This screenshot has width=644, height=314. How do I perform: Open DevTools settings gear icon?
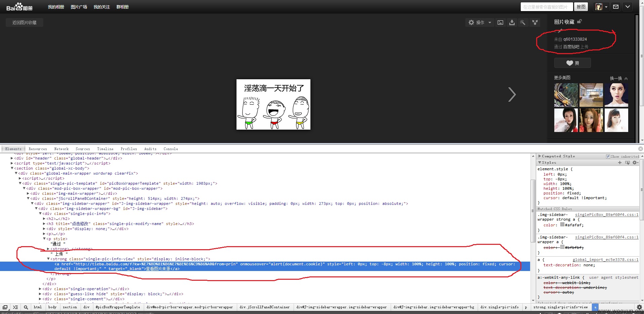tap(639, 307)
